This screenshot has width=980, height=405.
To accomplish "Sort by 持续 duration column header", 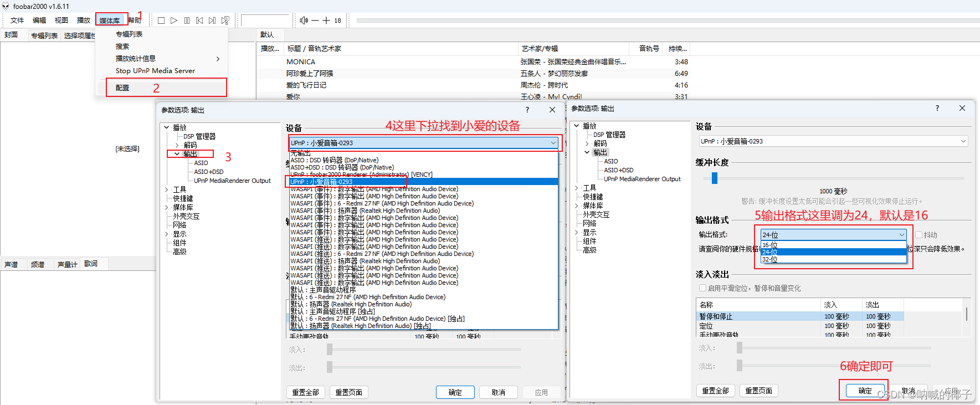I will pyautogui.click(x=678, y=48).
